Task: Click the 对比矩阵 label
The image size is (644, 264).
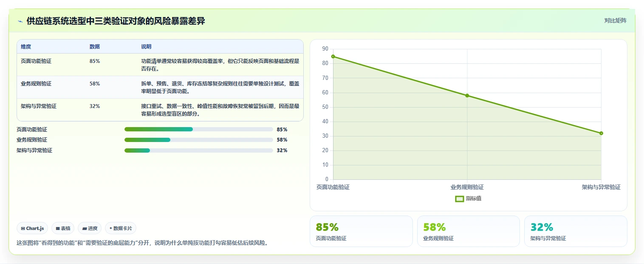Action: [615, 20]
